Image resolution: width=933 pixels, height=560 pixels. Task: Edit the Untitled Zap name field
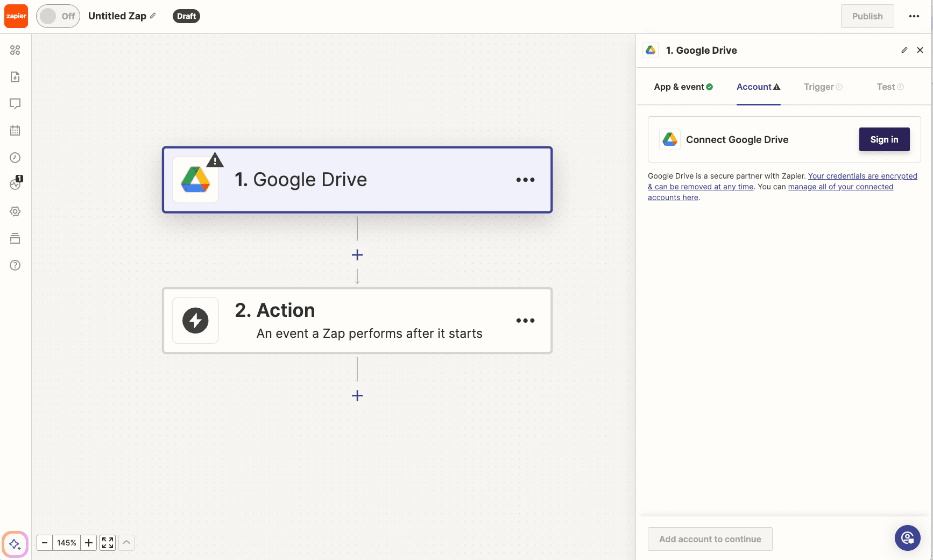click(x=152, y=16)
